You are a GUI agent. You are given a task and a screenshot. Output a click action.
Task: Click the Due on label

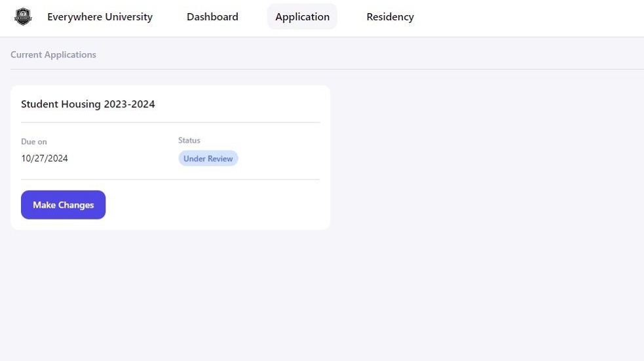point(34,142)
